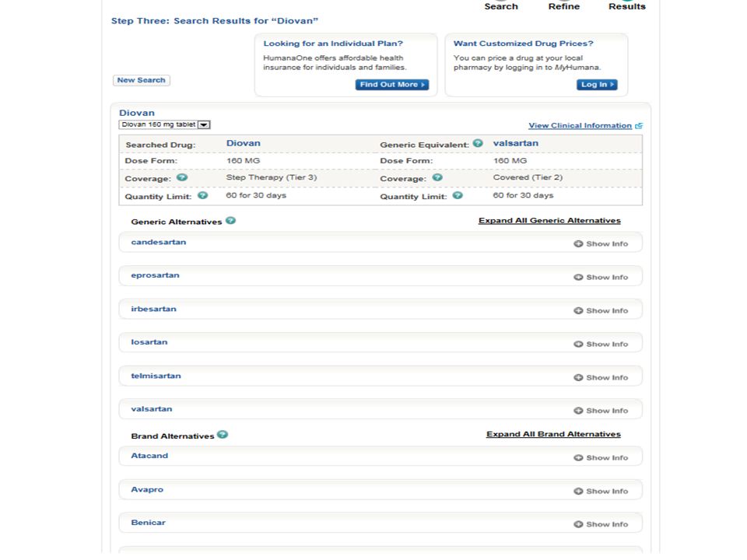Expand Show Info for candesartan

coord(601,243)
